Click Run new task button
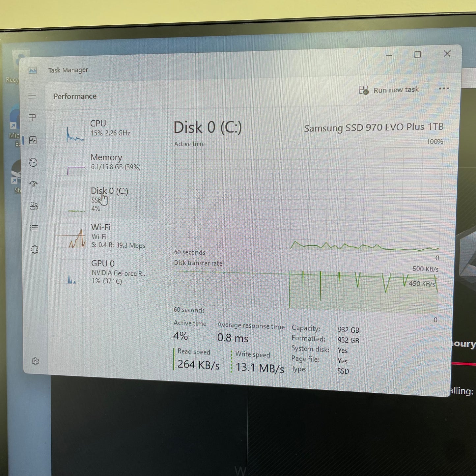 [x=389, y=90]
